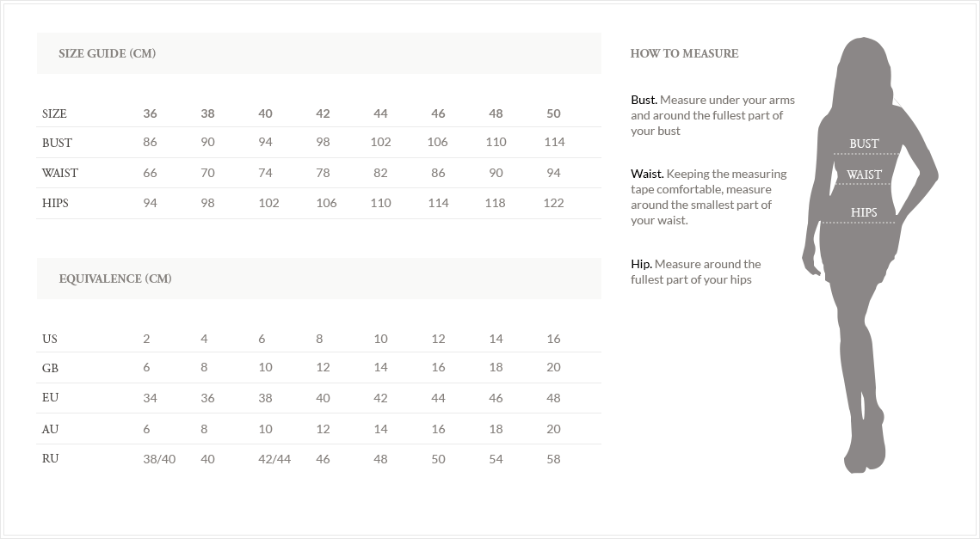Screen dimensions: 980x539
Task: Click the 38/40 value in RU row
Action: tap(159, 459)
